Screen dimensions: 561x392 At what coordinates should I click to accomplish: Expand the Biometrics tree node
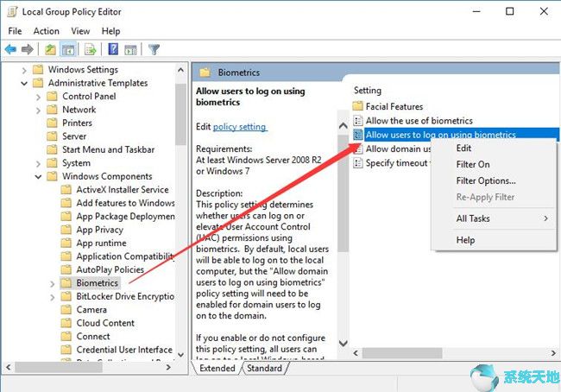(53, 283)
